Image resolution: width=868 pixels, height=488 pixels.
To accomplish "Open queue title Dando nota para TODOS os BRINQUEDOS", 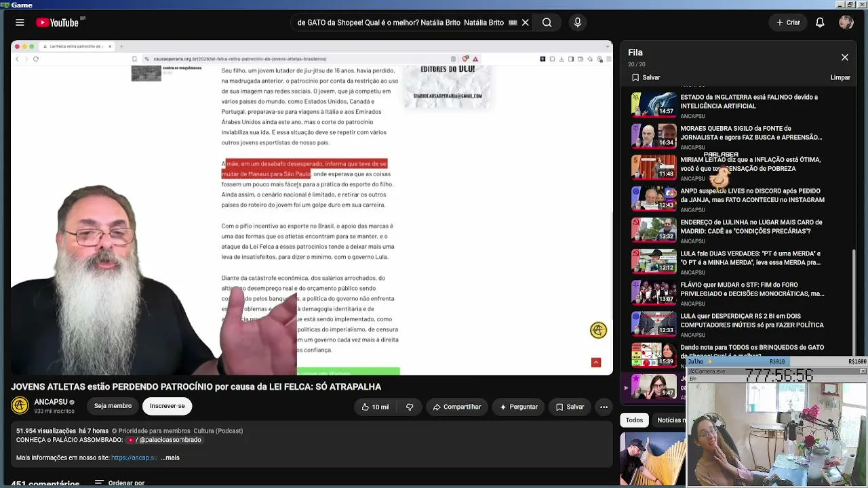I will point(752,351).
